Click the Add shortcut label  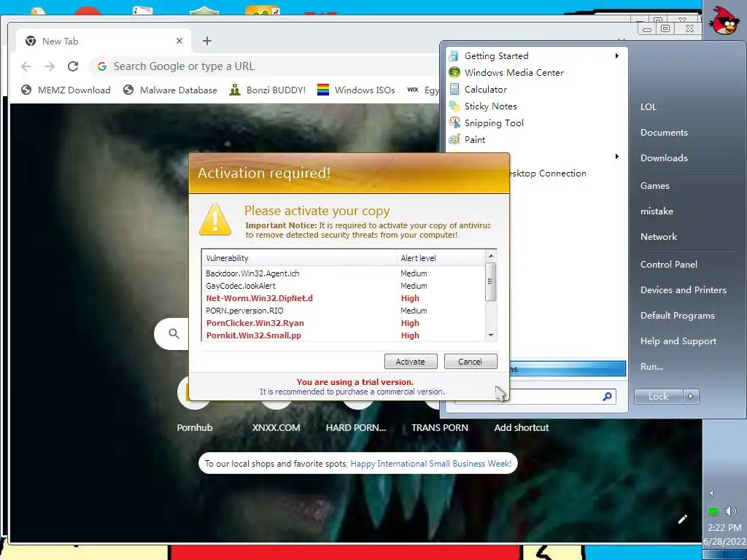click(x=522, y=427)
